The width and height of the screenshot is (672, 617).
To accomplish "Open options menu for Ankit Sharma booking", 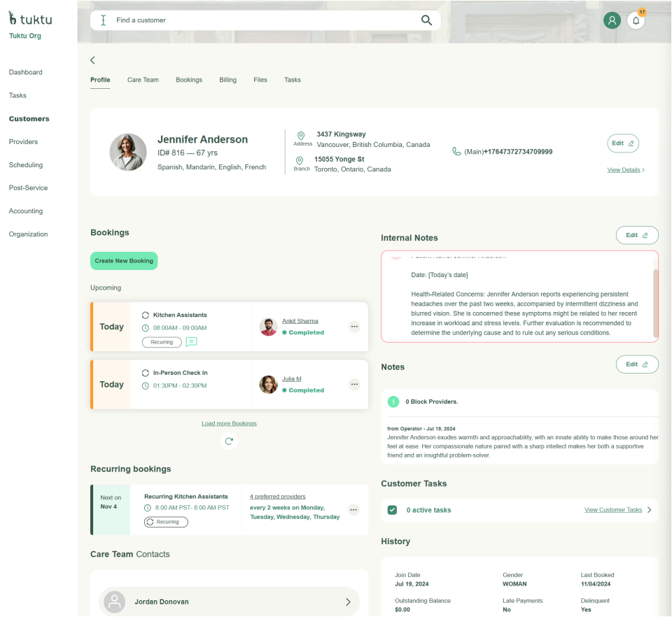I will click(354, 327).
